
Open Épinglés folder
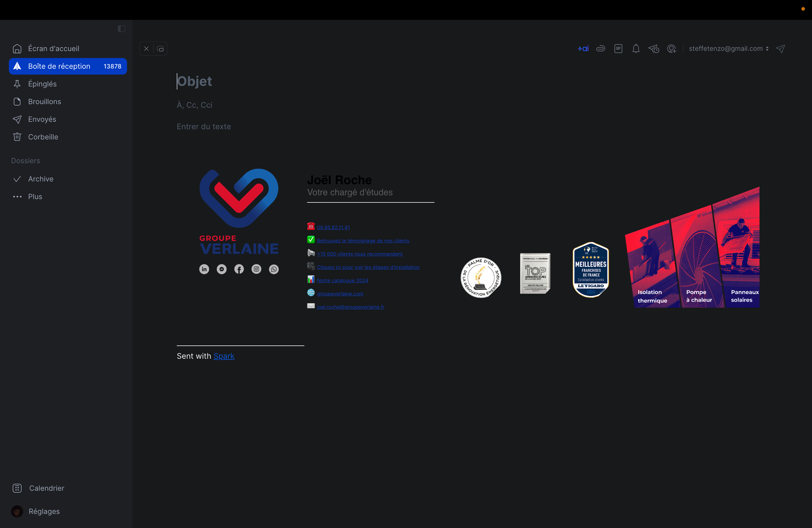tap(68, 84)
